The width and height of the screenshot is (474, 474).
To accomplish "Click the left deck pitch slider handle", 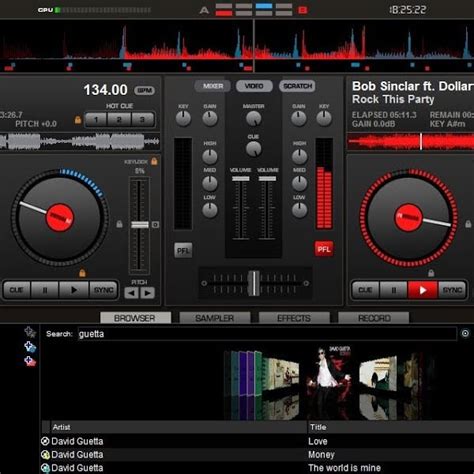I will pyautogui.click(x=140, y=225).
